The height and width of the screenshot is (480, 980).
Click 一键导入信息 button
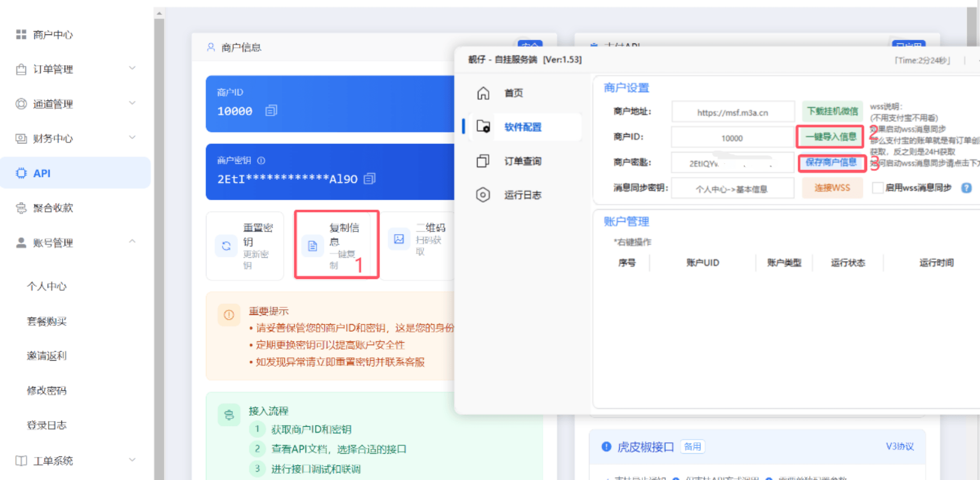831,137
